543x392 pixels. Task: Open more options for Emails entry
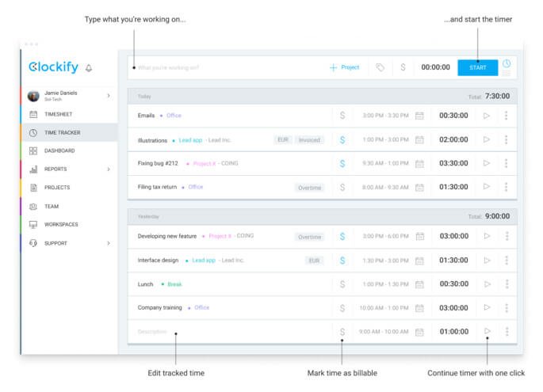[x=506, y=116]
